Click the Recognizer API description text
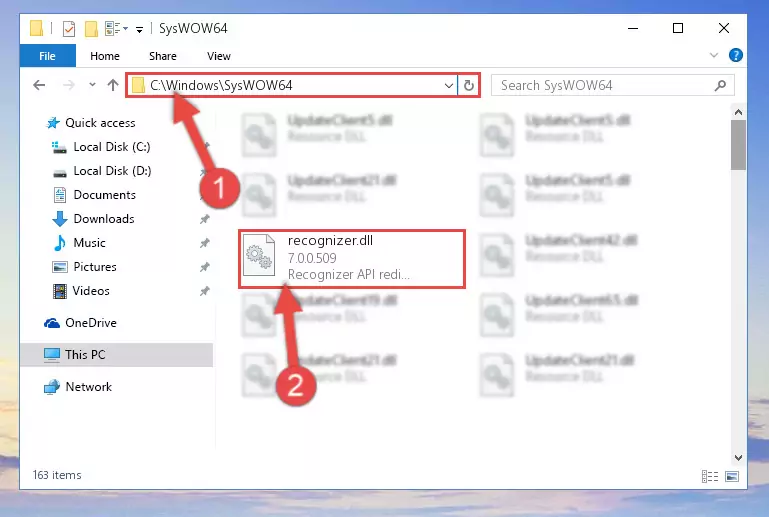 point(349,274)
